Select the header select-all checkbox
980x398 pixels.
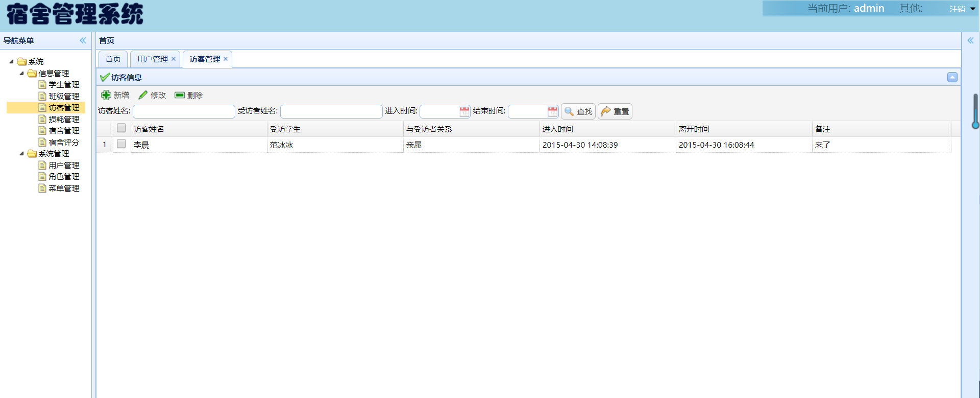tap(121, 128)
